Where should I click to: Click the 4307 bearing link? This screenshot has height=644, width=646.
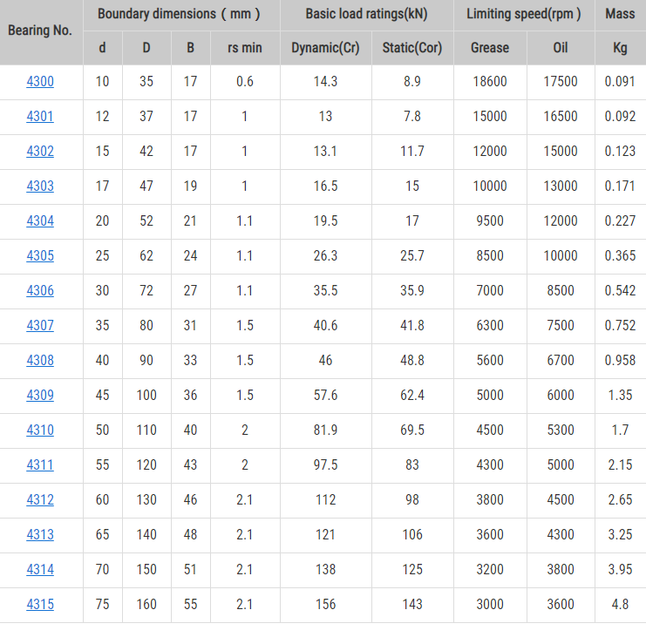point(40,326)
